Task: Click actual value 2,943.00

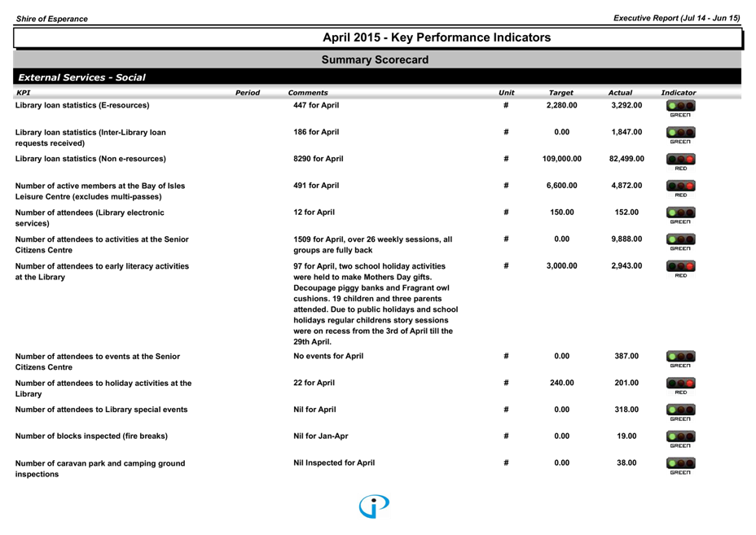Action: click(626, 265)
